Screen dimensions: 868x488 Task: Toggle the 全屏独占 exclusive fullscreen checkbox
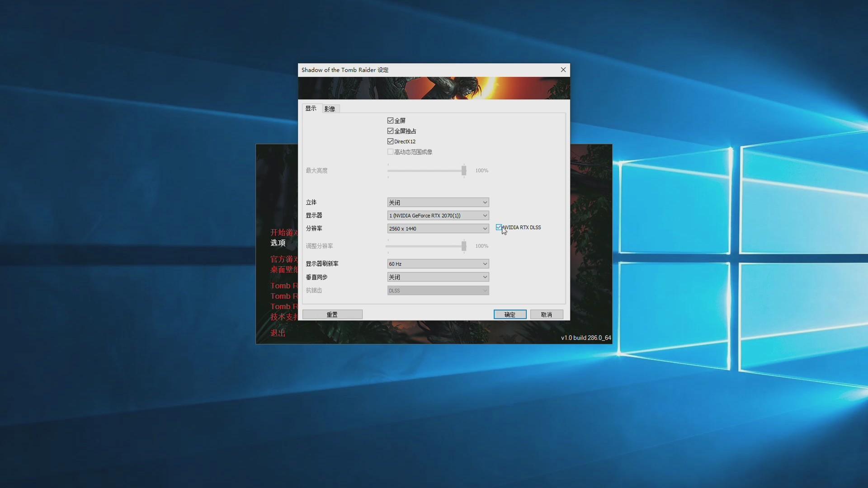[390, 131]
